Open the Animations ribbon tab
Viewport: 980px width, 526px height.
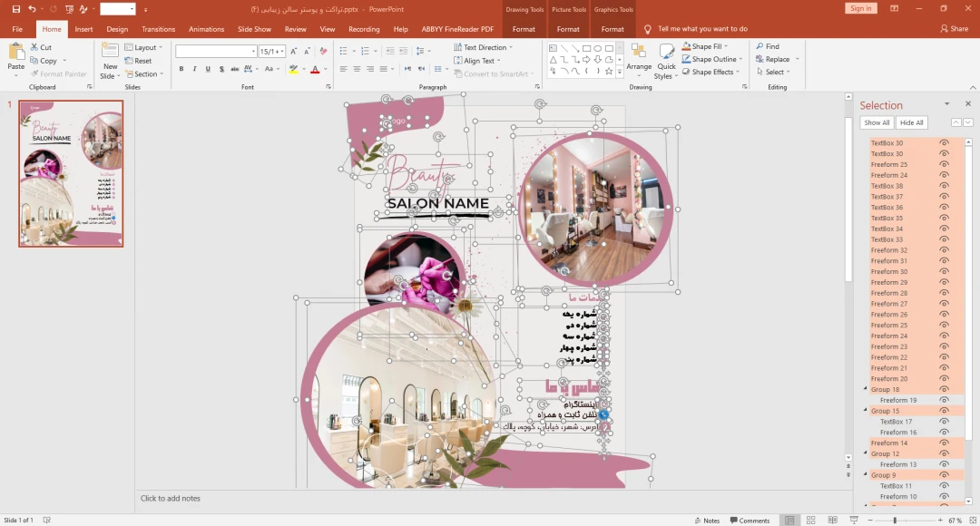pos(206,29)
